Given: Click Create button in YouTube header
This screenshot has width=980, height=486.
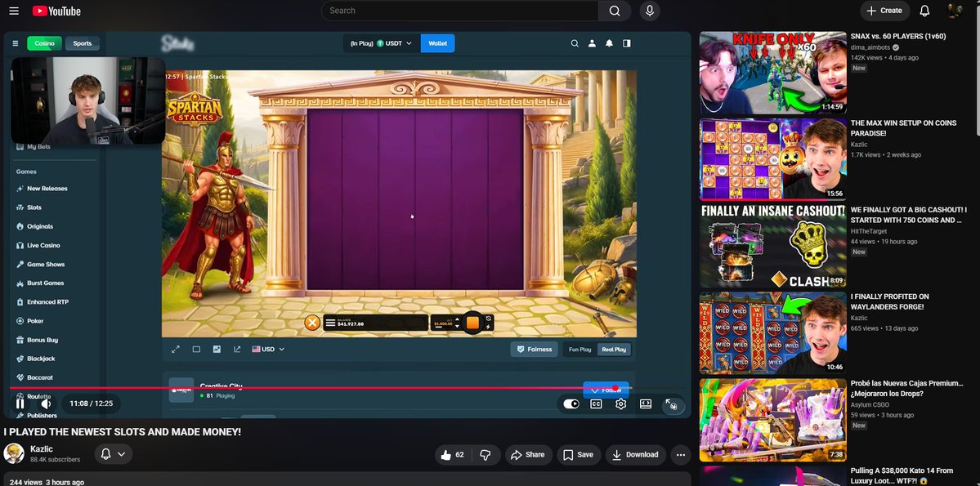Looking at the screenshot, I should click(x=885, y=11).
